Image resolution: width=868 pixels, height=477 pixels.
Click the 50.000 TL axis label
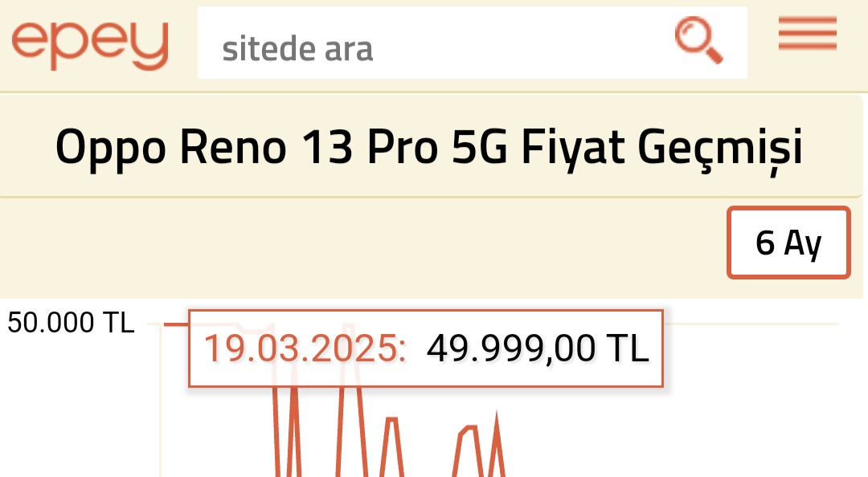pyautogui.click(x=71, y=323)
